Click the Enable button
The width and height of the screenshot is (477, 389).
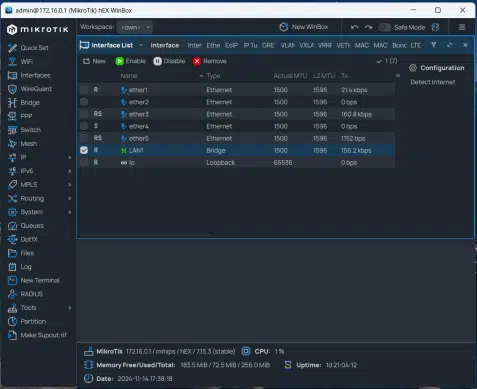coord(131,61)
